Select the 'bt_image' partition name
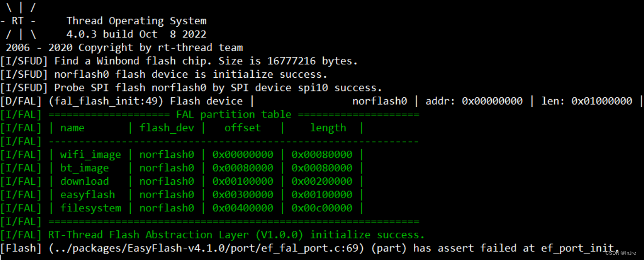Image resolution: width=644 pixels, height=260 pixels. pos(85,168)
